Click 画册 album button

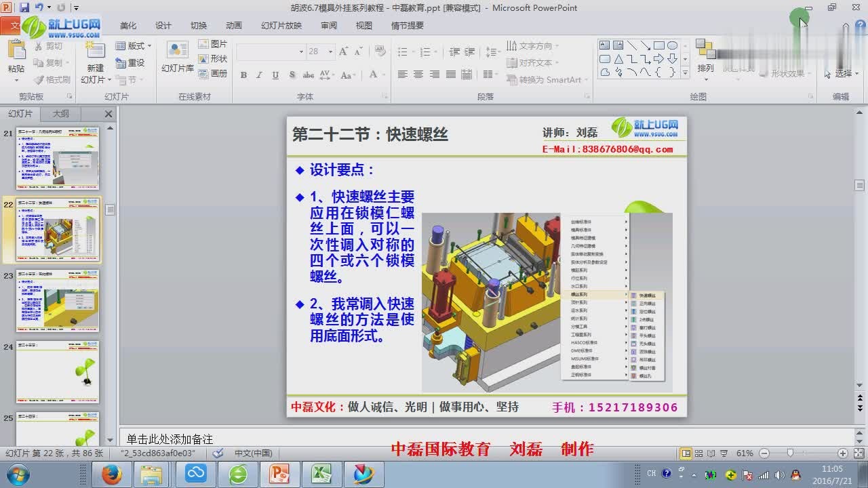coord(213,73)
